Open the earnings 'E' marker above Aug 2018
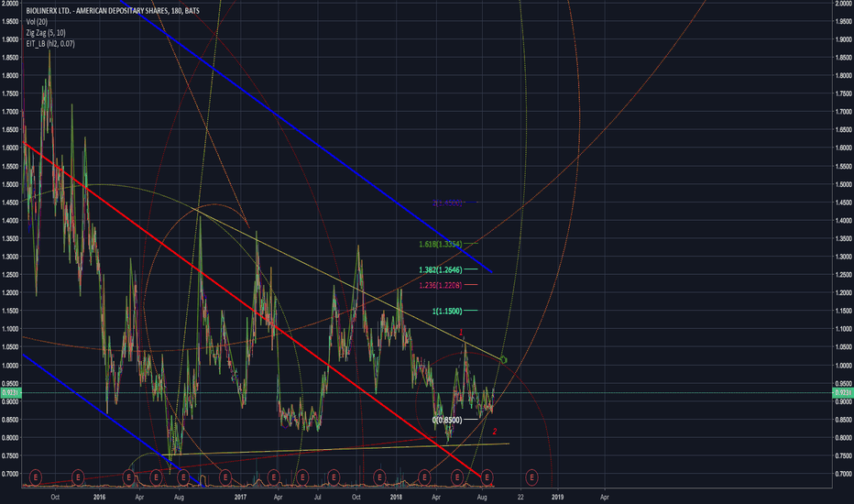This screenshot has width=854, height=504. click(487, 477)
